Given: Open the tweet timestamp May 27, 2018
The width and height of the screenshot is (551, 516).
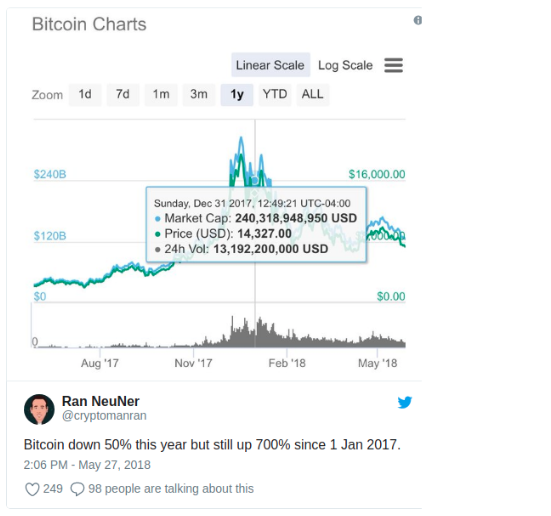Looking at the screenshot, I should coord(87,465).
